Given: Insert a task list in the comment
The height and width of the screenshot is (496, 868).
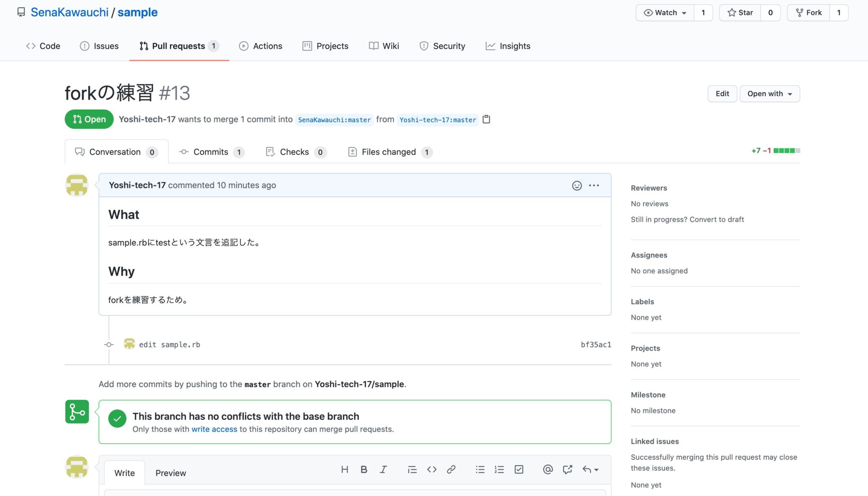Looking at the screenshot, I should (x=519, y=469).
